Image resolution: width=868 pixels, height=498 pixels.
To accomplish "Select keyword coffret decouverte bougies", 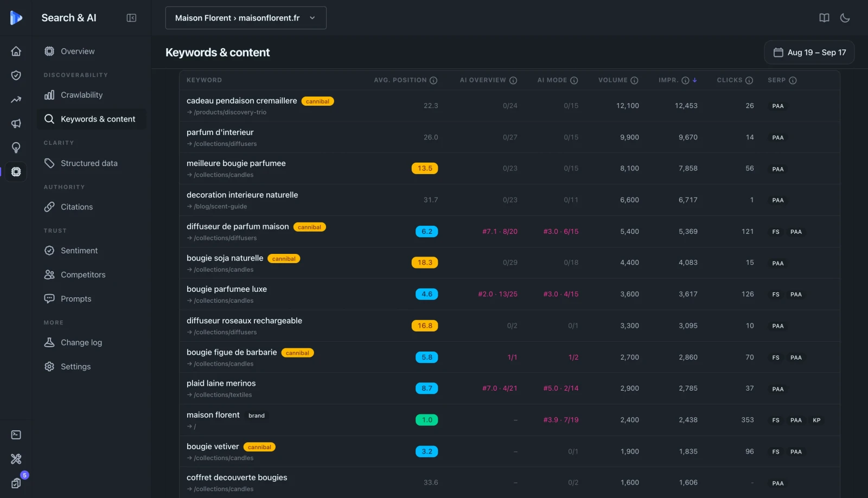I will pyautogui.click(x=237, y=477).
